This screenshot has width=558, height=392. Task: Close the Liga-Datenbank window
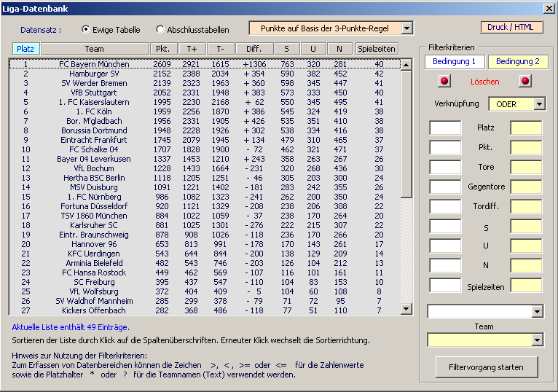549,9
